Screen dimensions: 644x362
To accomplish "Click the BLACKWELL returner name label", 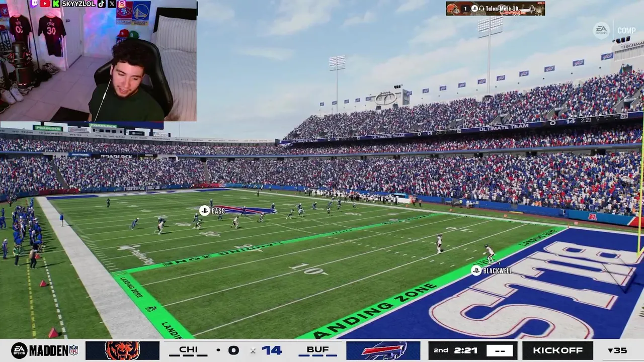I will [x=497, y=270].
